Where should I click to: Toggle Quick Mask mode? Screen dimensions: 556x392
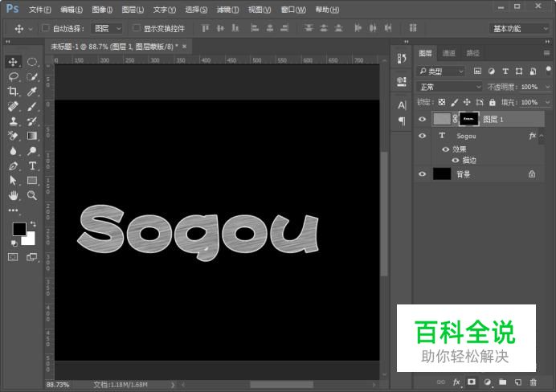tap(13, 257)
